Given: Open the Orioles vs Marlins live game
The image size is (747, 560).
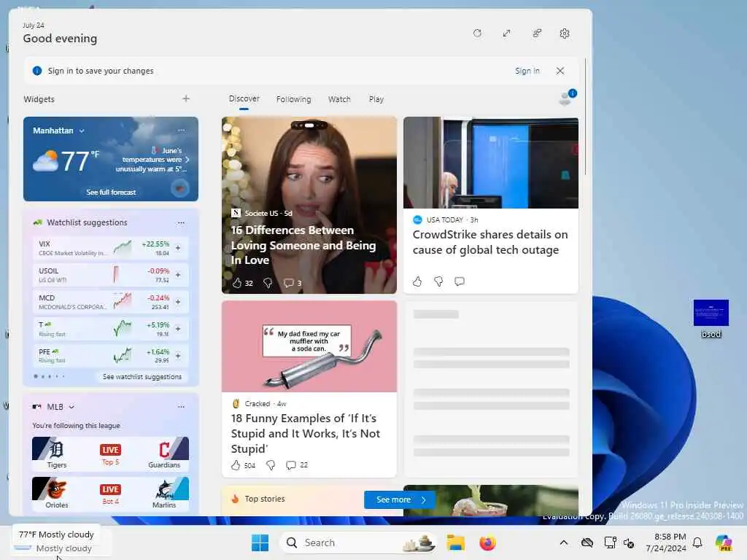Looking at the screenshot, I should pyautogui.click(x=111, y=494).
